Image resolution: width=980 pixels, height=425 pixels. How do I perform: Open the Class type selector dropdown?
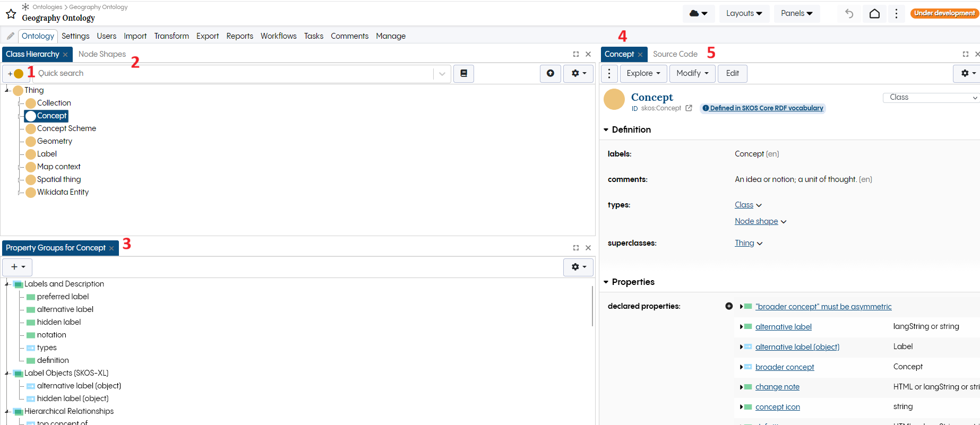click(931, 98)
